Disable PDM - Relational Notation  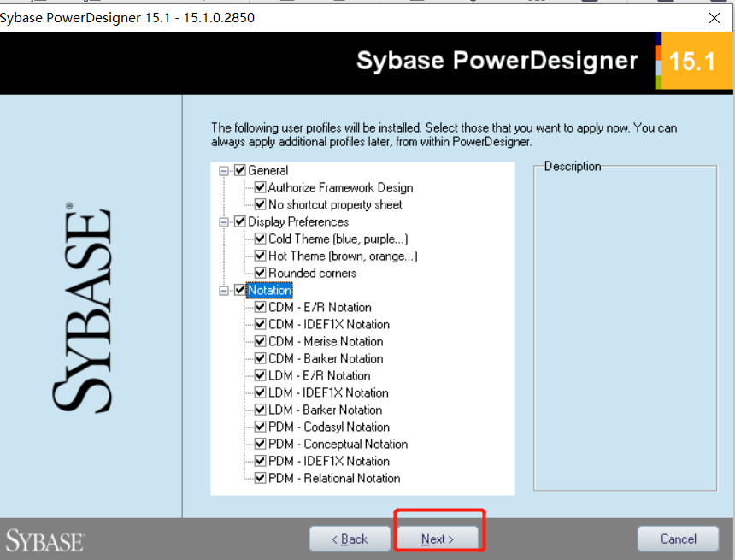click(x=258, y=478)
